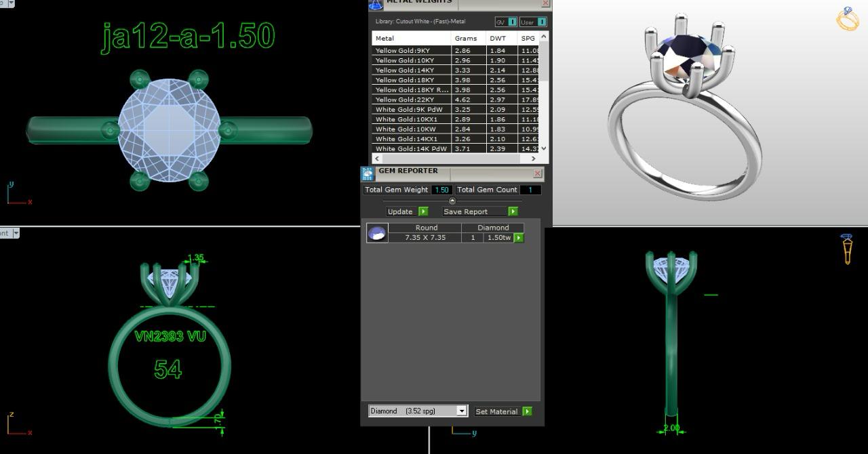Screen dimensions: 868x454
Task: Click left arrow of horizontal metal table scrollbar
Action: (x=376, y=158)
